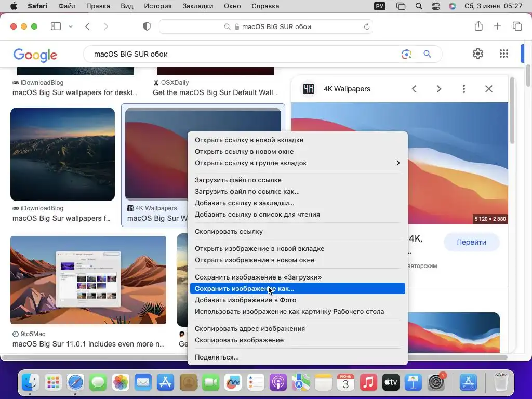Screen dimensions: 532x399
Task: Open Podcasts from the Dock
Action: coord(278,382)
